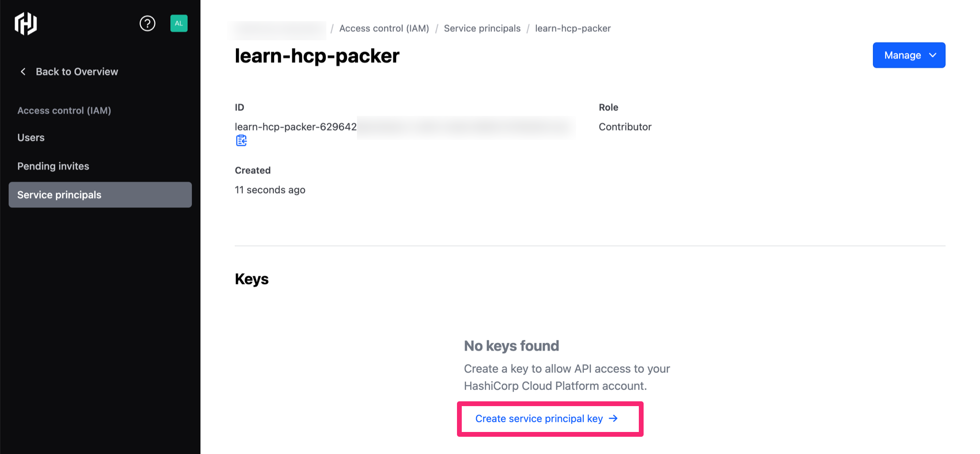Click the learn-hcp-packer page title
This screenshot has height=454, width=980.
point(317,56)
